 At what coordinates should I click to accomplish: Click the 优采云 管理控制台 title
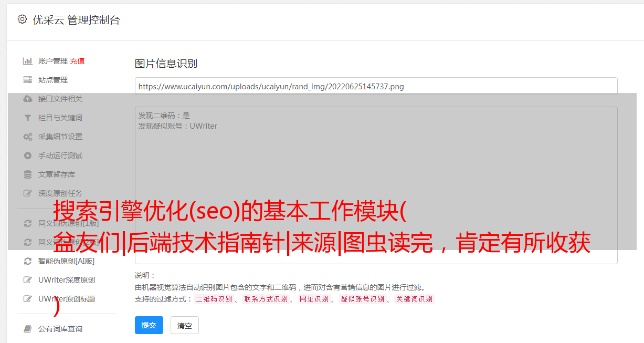pos(76,20)
